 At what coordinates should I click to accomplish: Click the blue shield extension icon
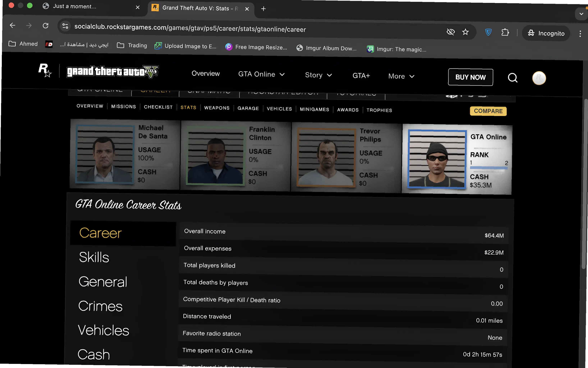(488, 32)
